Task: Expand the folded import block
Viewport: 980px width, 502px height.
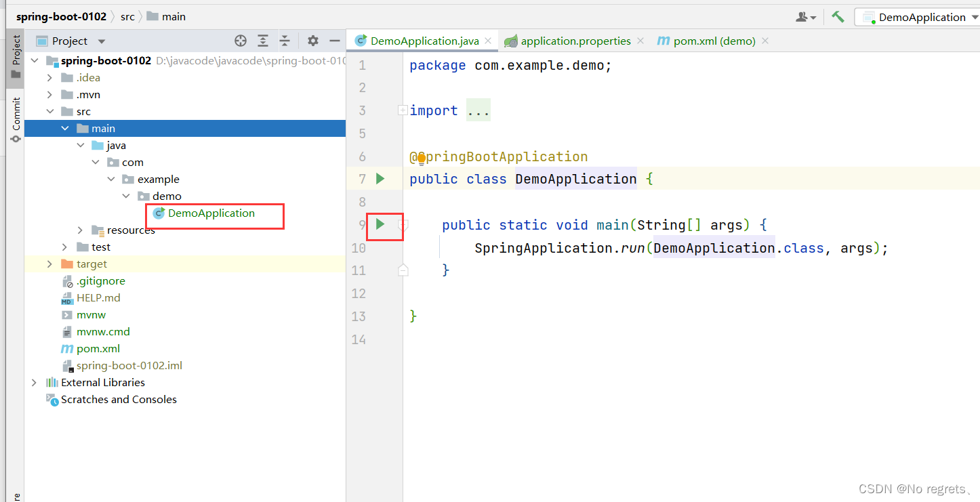Action: (403, 110)
